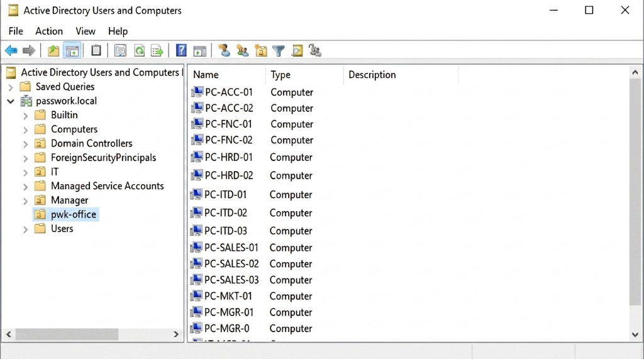
Task: Select Managed Service Accounts in tree
Action: [107, 186]
